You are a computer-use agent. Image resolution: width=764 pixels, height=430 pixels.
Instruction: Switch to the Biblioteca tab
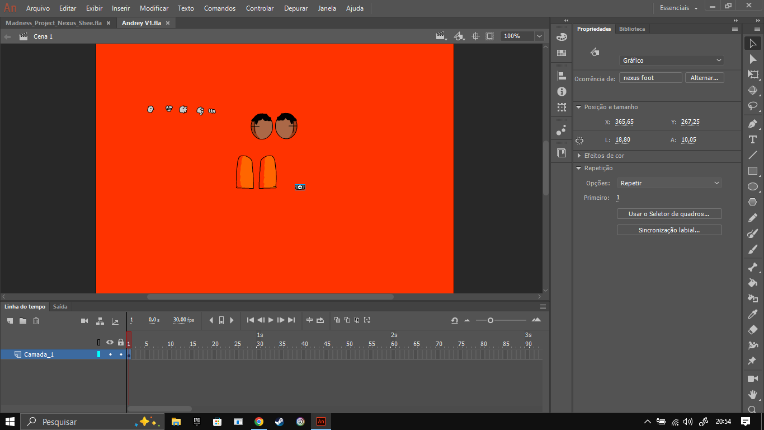pyautogui.click(x=632, y=29)
